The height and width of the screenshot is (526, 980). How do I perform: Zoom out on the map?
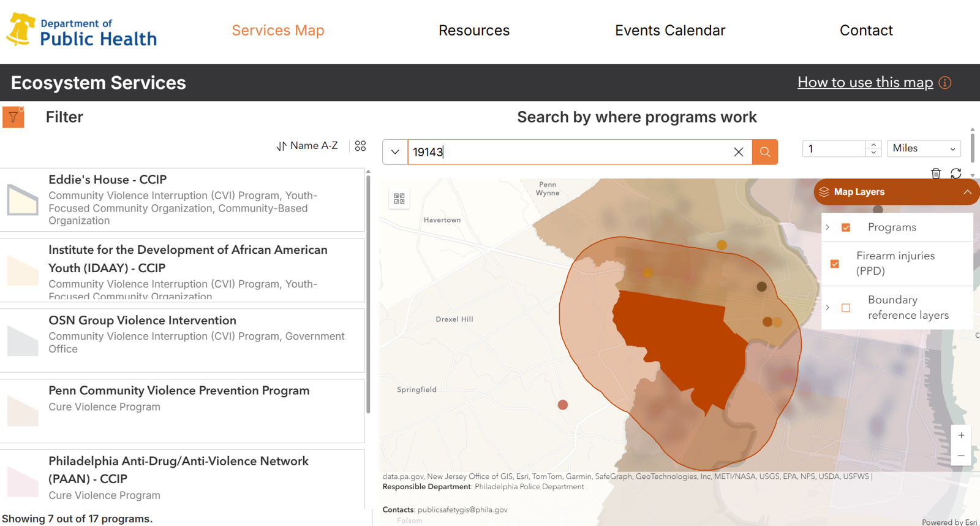click(x=961, y=455)
